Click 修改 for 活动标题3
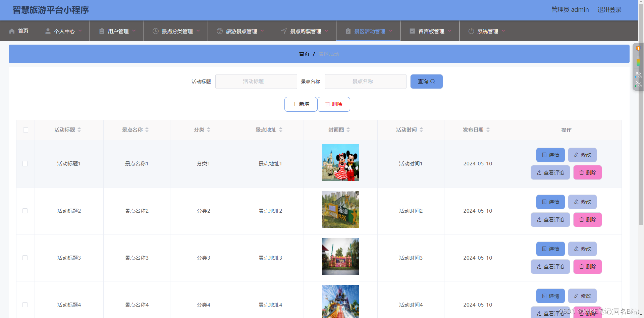 pos(583,249)
